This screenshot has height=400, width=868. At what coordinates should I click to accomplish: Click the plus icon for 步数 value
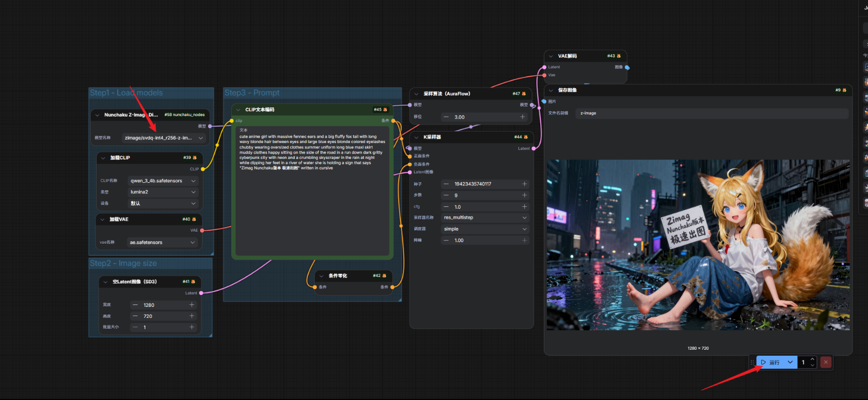[524, 195]
